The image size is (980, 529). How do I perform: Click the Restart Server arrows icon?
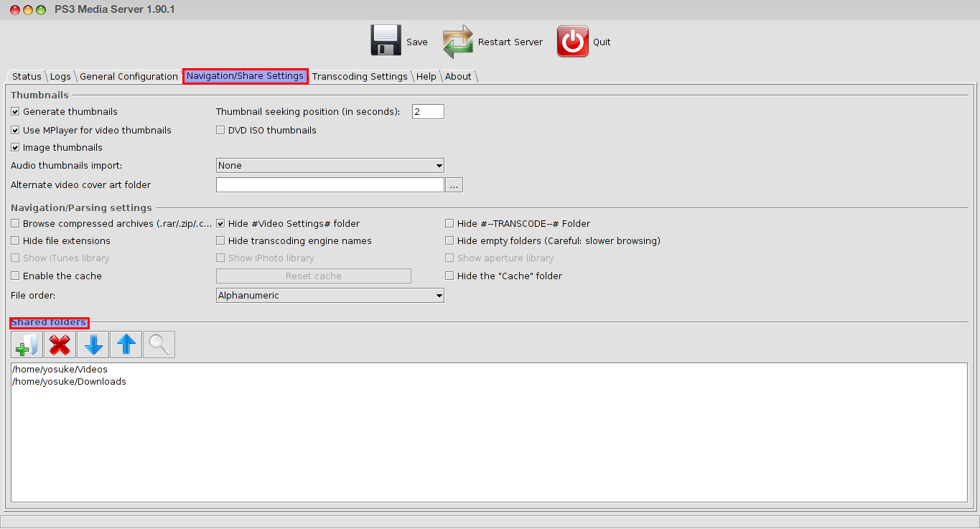(457, 42)
